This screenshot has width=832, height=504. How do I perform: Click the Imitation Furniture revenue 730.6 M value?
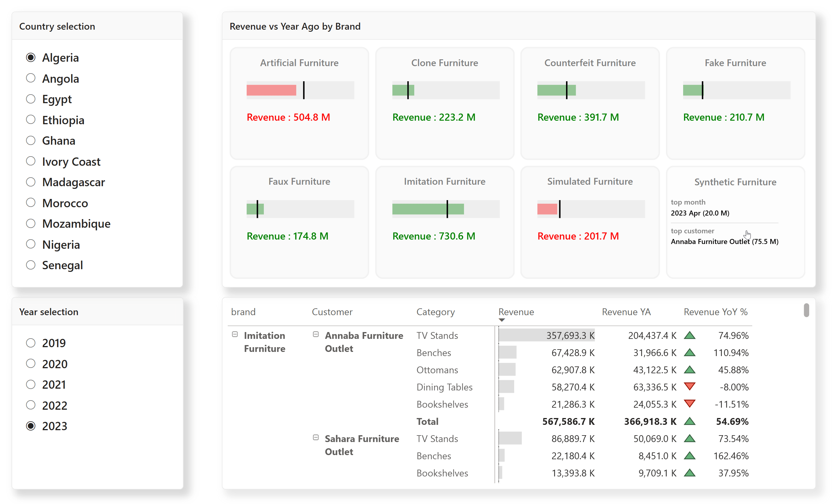point(434,236)
